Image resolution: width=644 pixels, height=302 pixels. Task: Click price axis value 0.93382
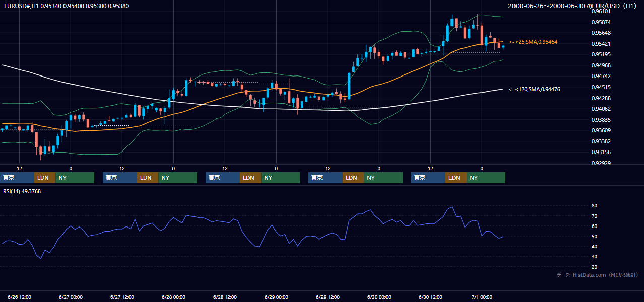(602, 141)
